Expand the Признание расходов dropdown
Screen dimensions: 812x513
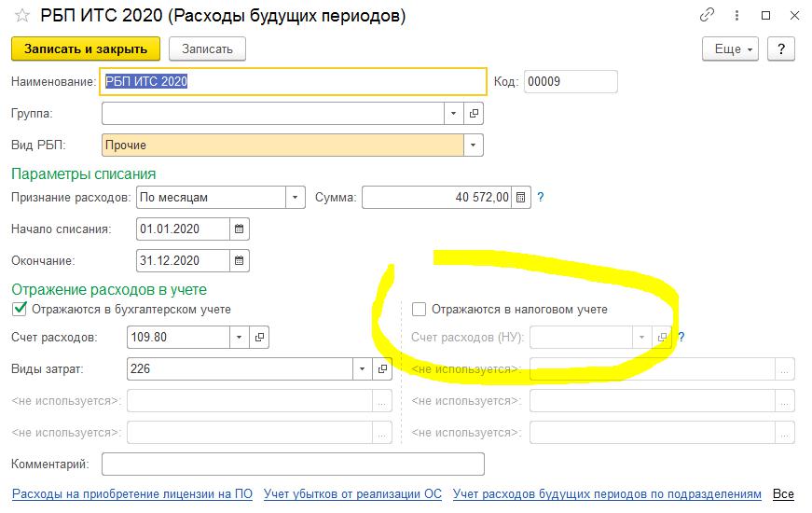point(295,198)
